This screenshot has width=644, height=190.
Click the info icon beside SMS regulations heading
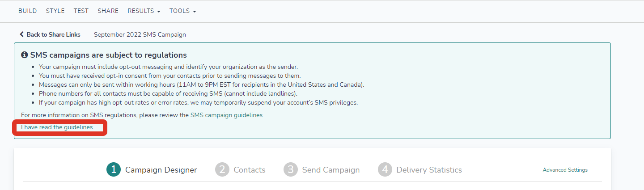pos(25,55)
